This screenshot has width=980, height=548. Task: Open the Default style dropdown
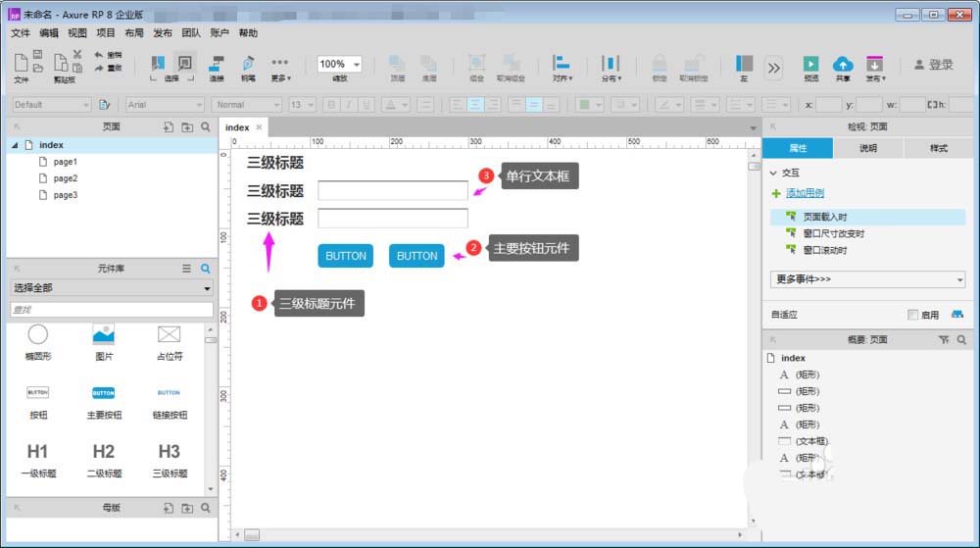[51, 104]
